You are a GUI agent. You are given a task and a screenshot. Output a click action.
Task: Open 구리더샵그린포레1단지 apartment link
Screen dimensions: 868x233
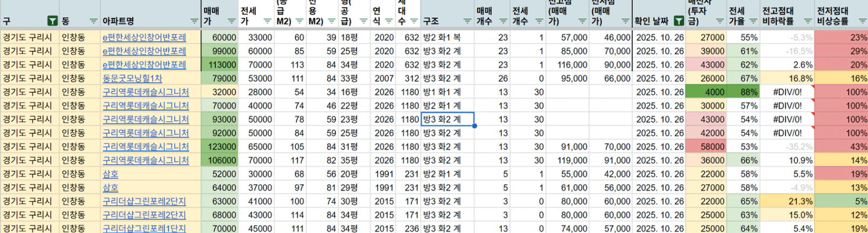click(x=144, y=228)
